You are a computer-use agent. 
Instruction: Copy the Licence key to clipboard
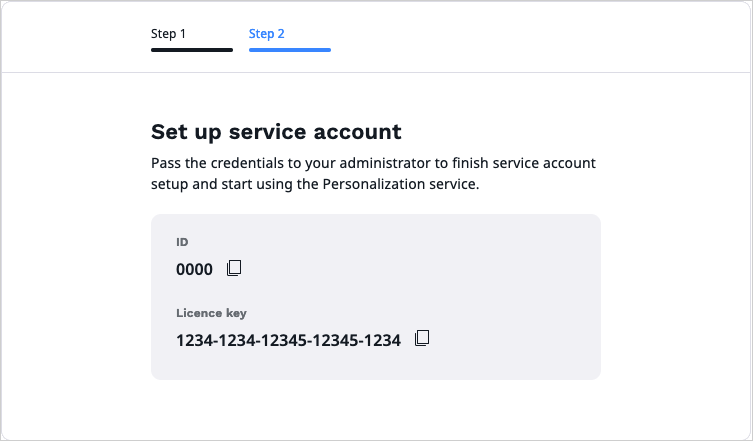coord(422,339)
